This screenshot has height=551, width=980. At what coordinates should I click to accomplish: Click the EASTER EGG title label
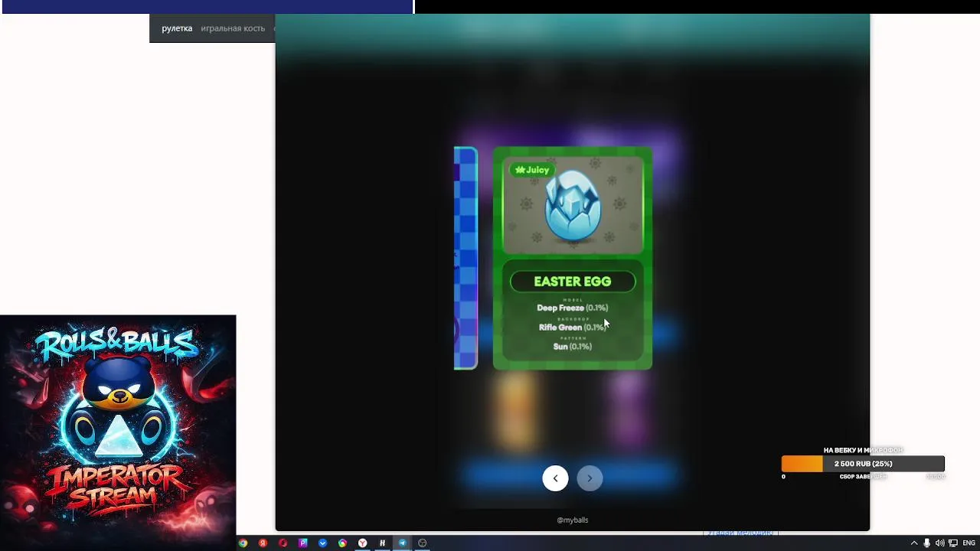[573, 282]
